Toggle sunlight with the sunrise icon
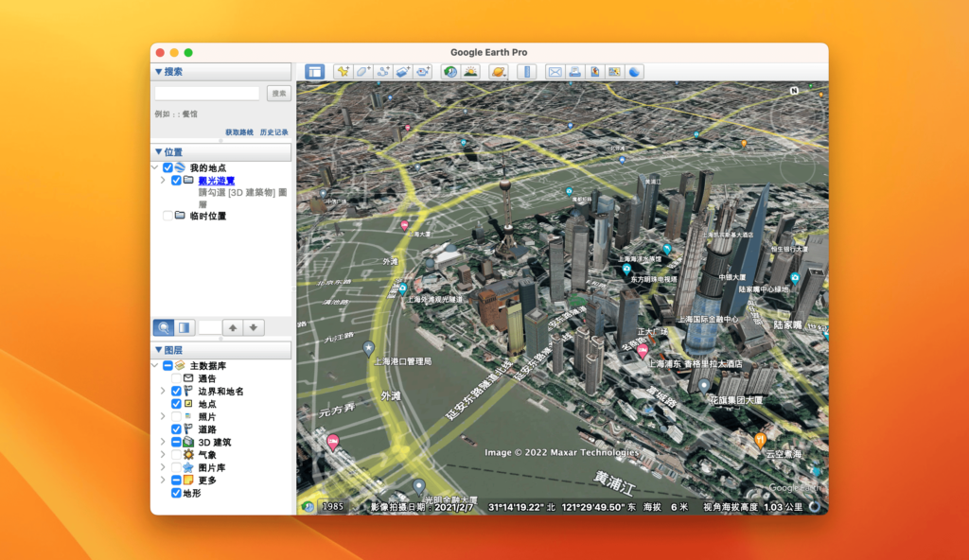 (x=470, y=71)
